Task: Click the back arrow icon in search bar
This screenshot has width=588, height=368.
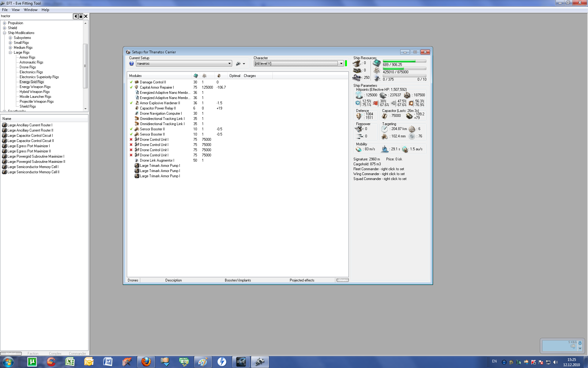Action: click(x=75, y=16)
